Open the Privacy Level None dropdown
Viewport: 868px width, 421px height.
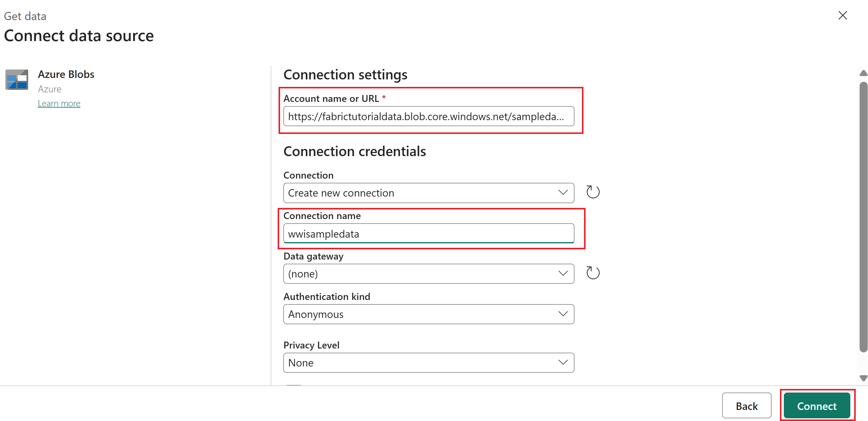pos(429,363)
